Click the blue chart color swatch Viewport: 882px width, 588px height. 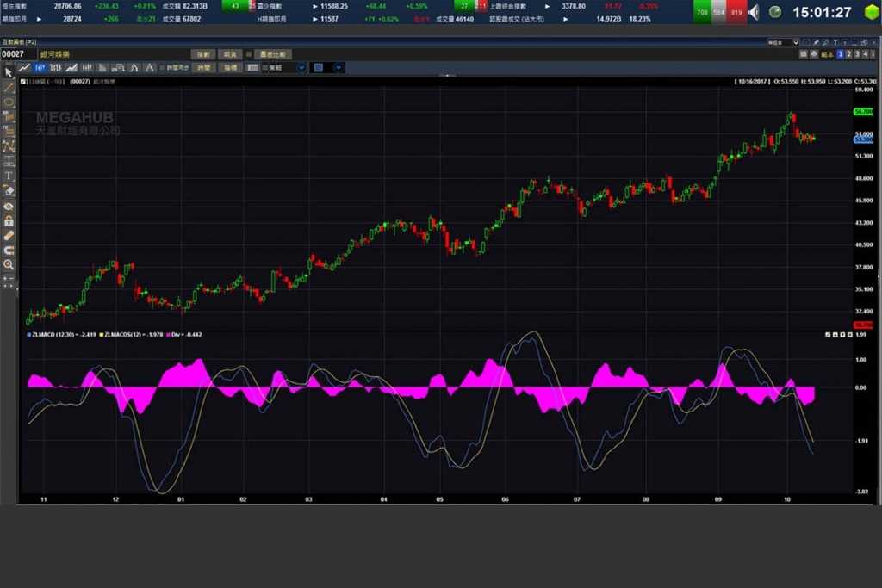(x=319, y=68)
